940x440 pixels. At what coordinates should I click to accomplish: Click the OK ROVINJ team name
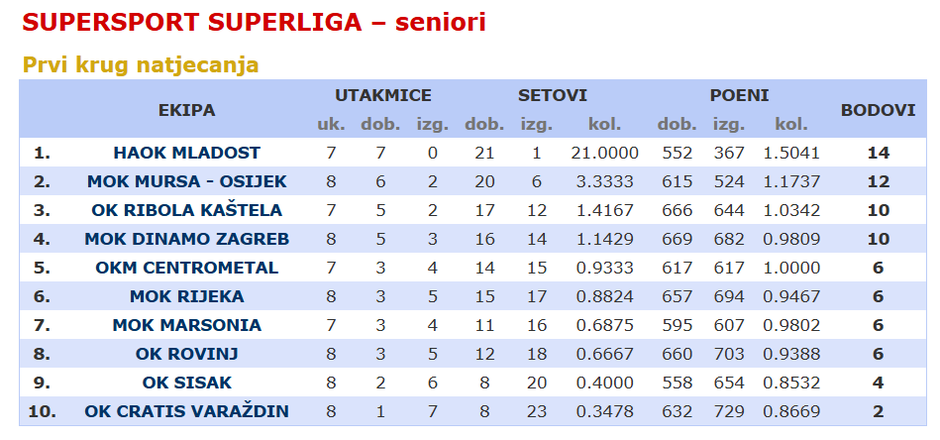187,354
